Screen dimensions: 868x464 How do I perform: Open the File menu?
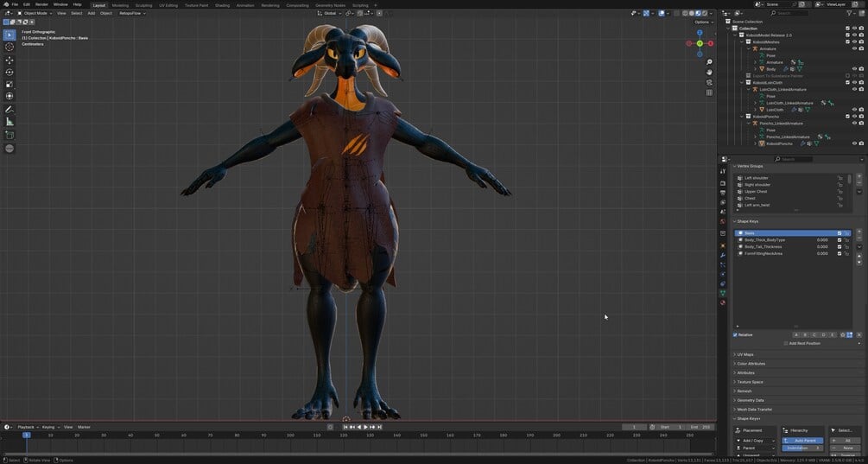tap(15, 4)
